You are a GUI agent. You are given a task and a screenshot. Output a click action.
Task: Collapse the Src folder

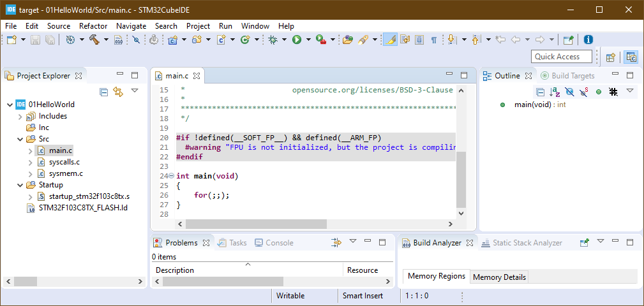[x=20, y=140]
